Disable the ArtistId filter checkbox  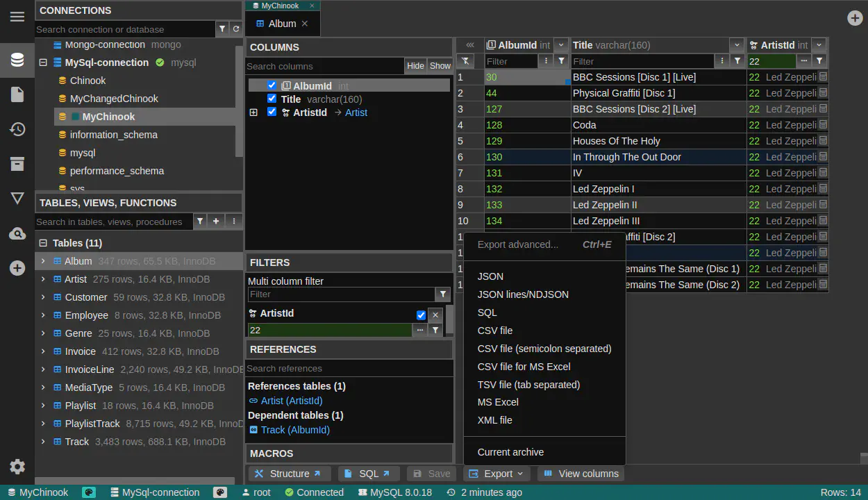421,315
